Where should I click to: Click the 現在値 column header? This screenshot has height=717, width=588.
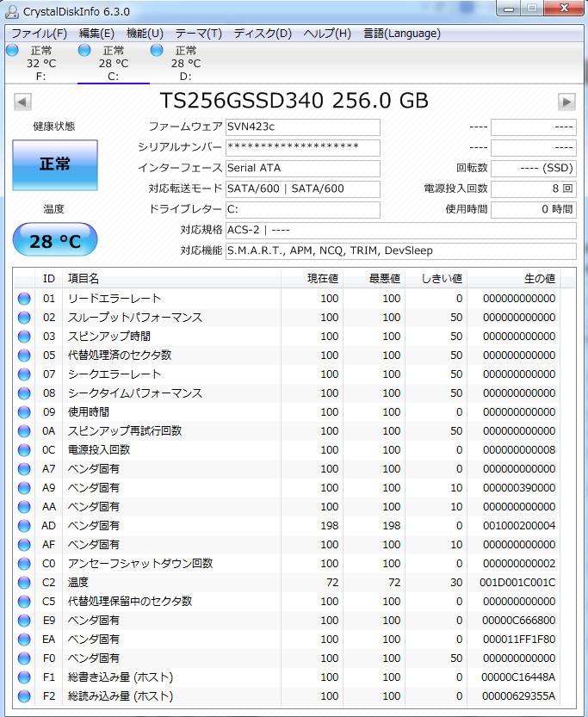312,279
